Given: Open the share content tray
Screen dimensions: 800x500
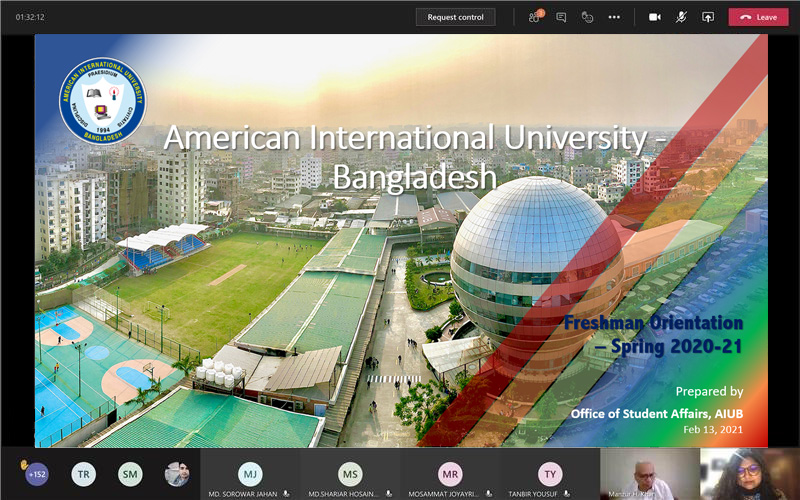Looking at the screenshot, I should [x=708, y=17].
